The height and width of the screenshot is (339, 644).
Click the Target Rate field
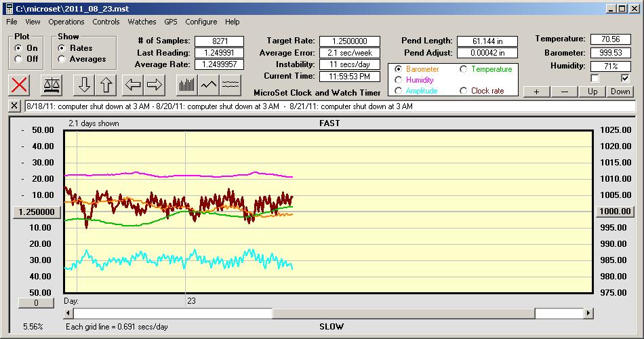(350, 41)
